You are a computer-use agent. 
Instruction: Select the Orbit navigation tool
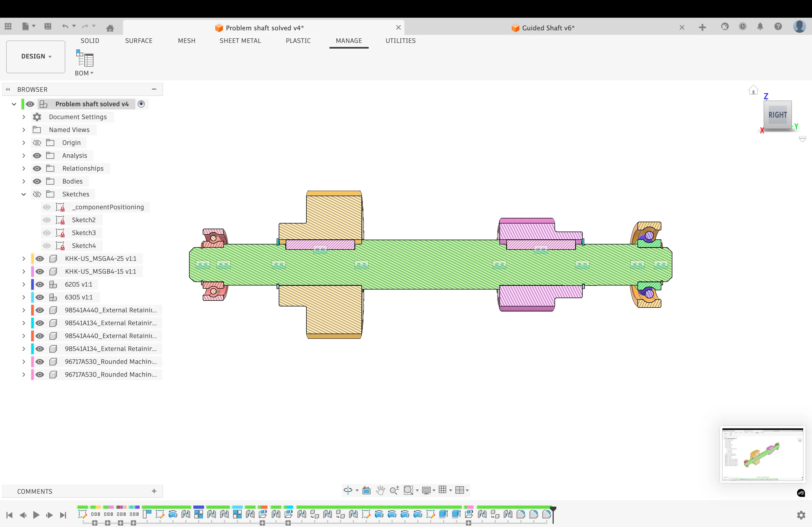pyautogui.click(x=348, y=490)
